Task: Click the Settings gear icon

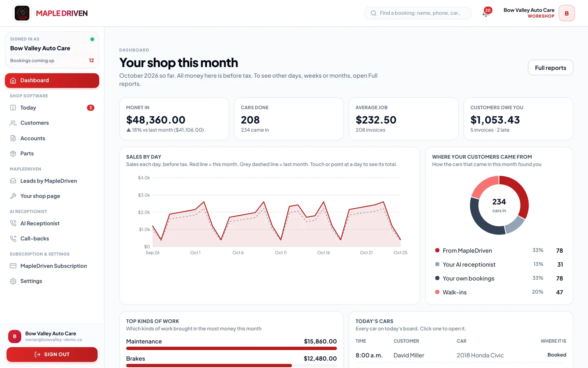Action: pos(13,281)
